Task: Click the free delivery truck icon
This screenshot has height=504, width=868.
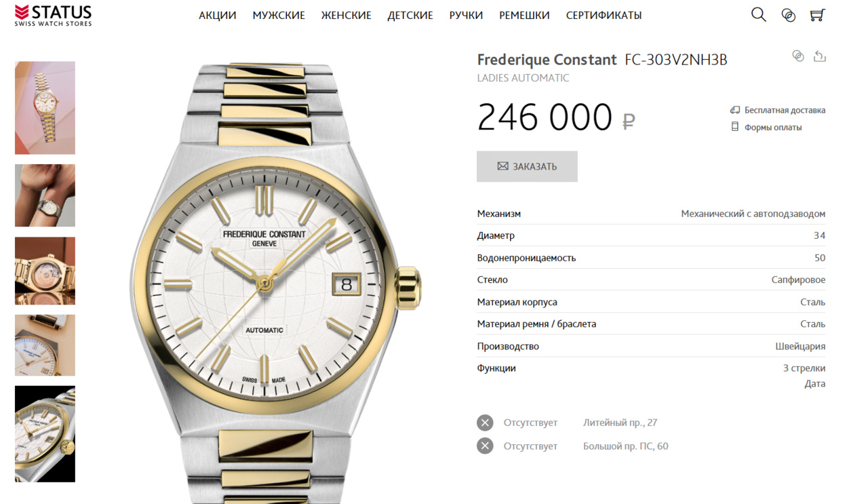Action: click(734, 110)
